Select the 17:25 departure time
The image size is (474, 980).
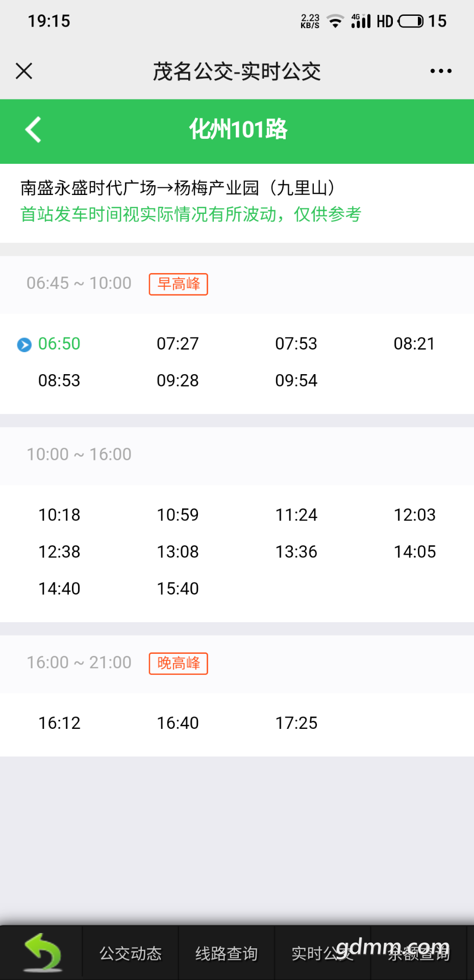coord(296,723)
